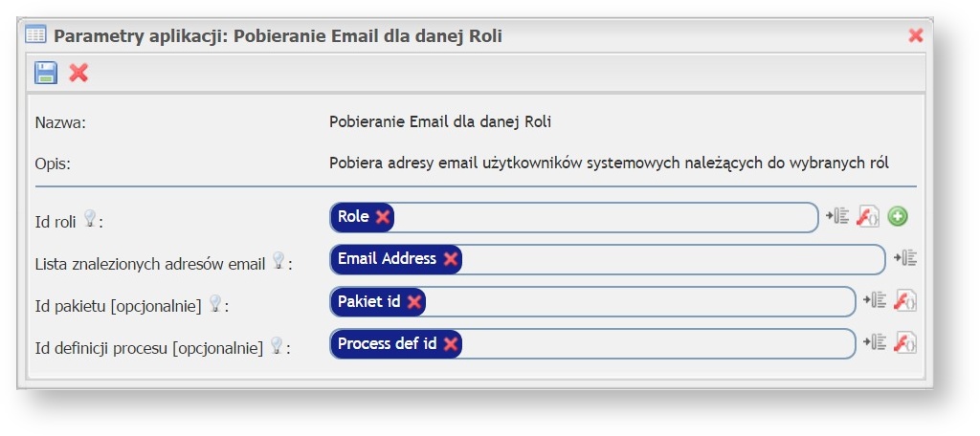Open the function editor for the Process def id field
The height and width of the screenshot is (436, 980).
point(904,343)
